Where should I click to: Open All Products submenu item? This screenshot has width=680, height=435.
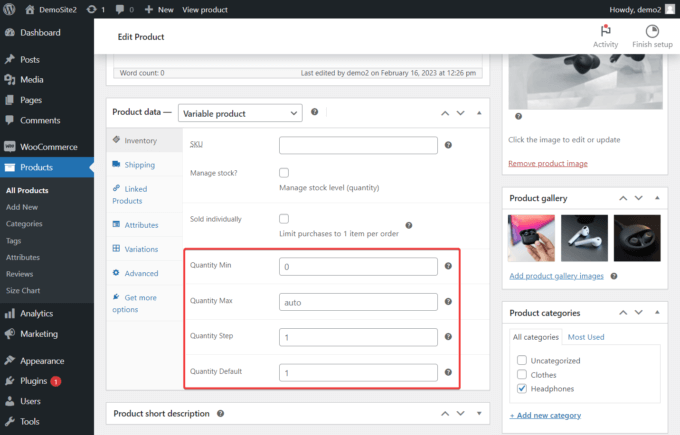[x=27, y=190]
